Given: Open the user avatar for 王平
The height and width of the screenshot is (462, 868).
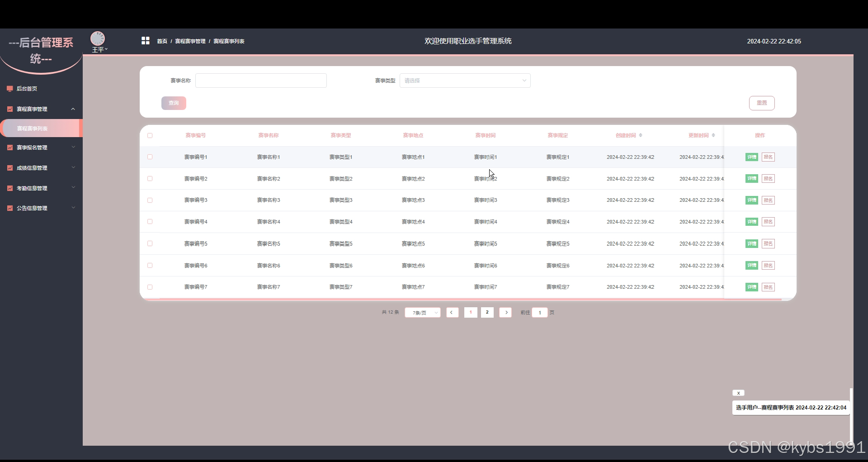Looking at the screenshot, I should pos(98,38).
